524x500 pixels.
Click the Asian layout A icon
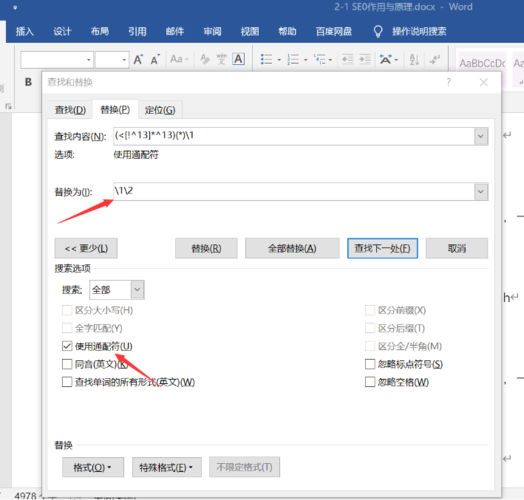coord(385,59)
